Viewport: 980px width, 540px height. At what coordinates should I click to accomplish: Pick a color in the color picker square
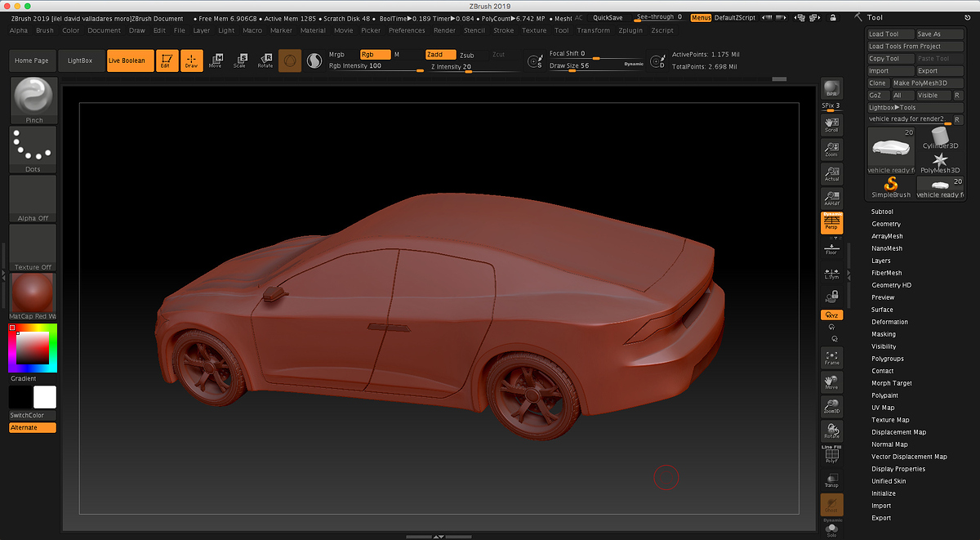tap(33, 349)
